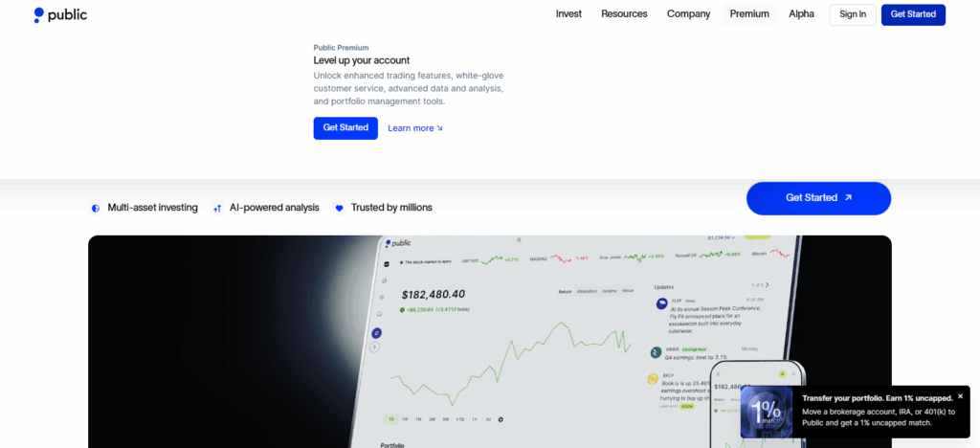This screenshot has width=980, height=448.
Task: Click the 1% match promo thumbnail
Action: pos(768,412)
